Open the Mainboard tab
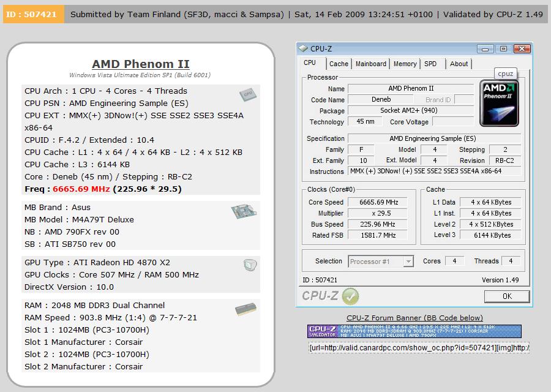 click(x=371, y=64)
